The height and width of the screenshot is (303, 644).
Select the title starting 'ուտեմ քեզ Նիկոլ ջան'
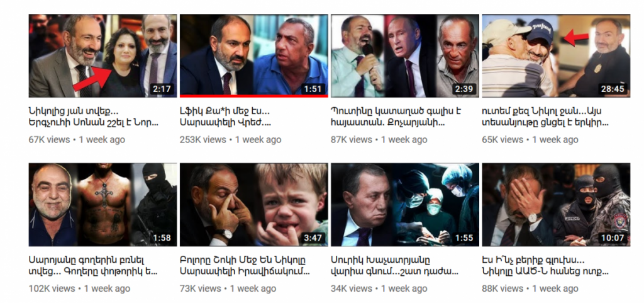coord(545,117)
